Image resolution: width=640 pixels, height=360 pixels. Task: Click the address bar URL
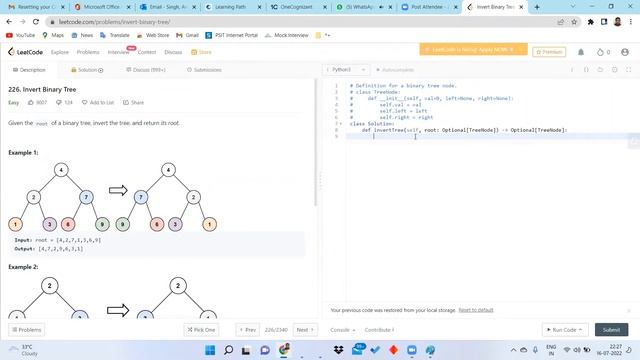[114, 22]
